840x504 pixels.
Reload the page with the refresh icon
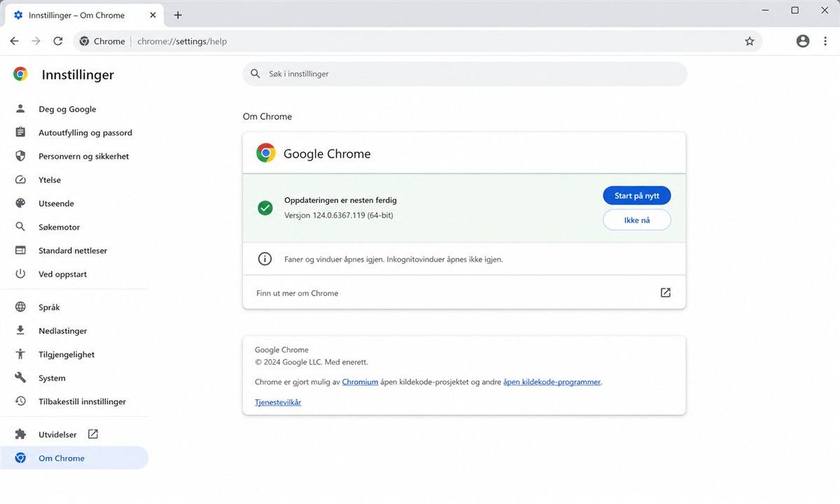pyautogui.click(x=58, y=41)
